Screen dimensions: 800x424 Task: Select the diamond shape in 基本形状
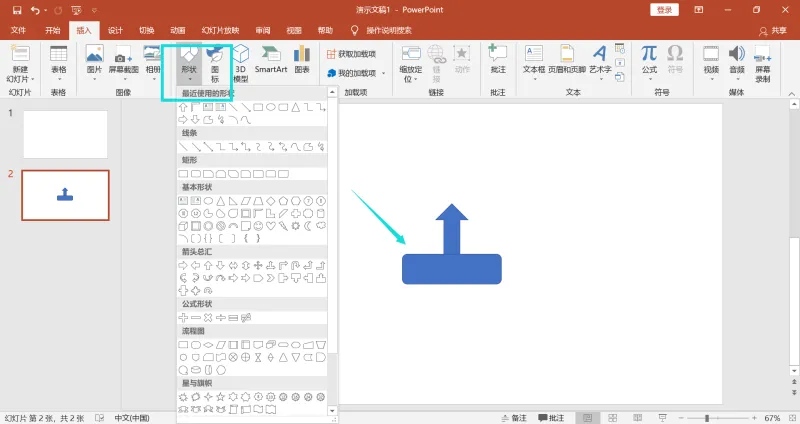pos(271,201)
